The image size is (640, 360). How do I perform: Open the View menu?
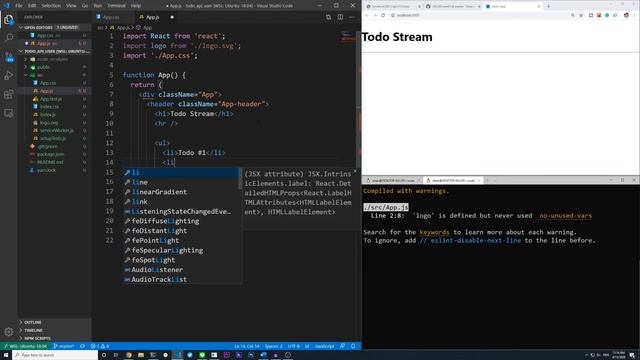(71, 6)
